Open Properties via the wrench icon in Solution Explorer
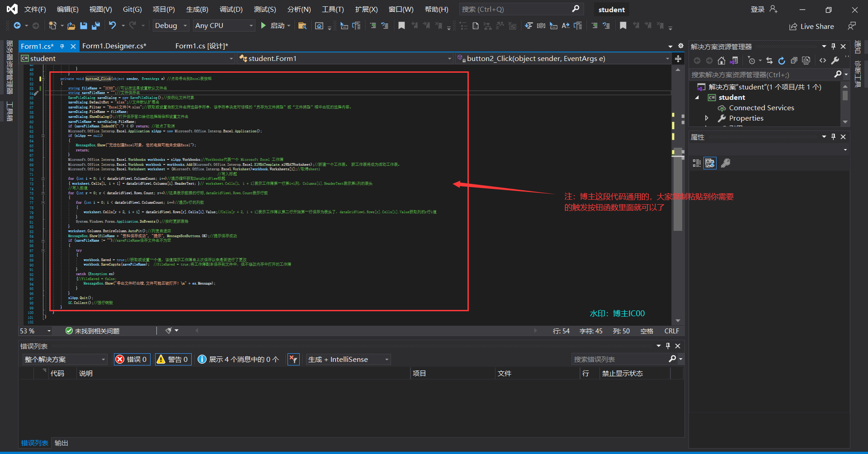The height and width of the screenshot is (454, 868). point(835,60)
